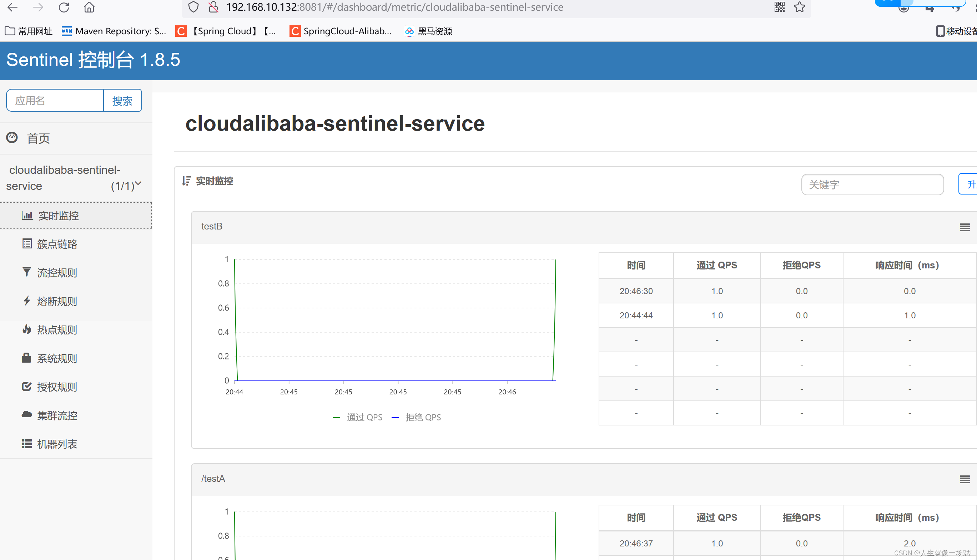Open the 黑马资源 bookmark

point(429,31)
